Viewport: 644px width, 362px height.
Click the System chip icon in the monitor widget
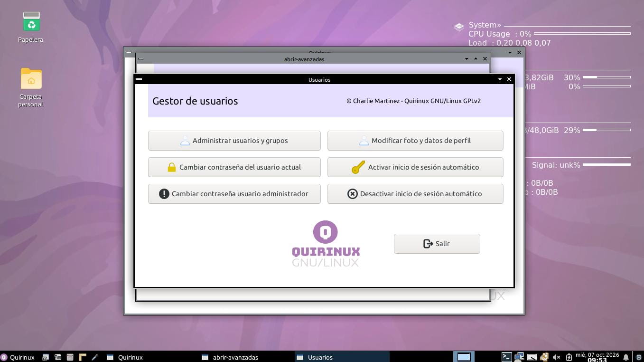click(459, 27)
